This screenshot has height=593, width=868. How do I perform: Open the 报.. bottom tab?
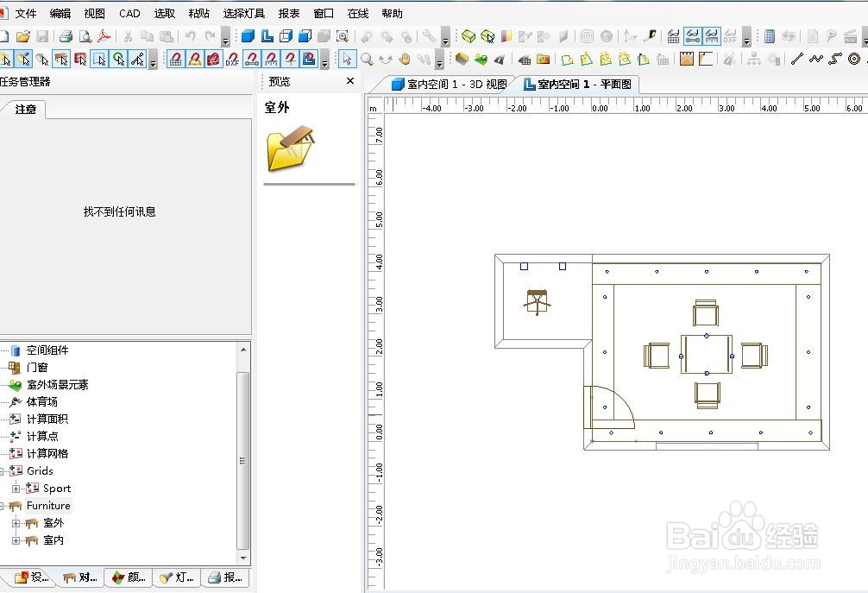[224, 577]
